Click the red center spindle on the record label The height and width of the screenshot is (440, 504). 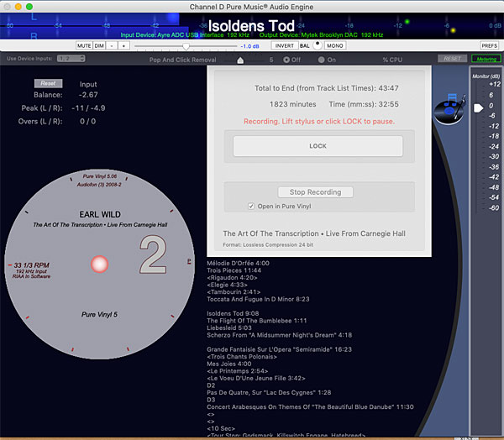[x=99, y=265]
